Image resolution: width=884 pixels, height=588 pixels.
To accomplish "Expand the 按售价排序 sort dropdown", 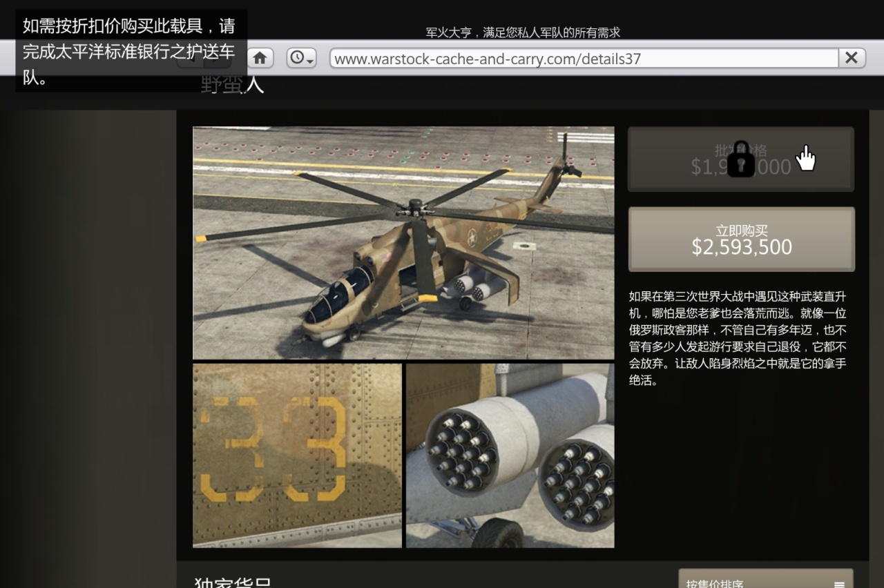I will click(766, 578).
